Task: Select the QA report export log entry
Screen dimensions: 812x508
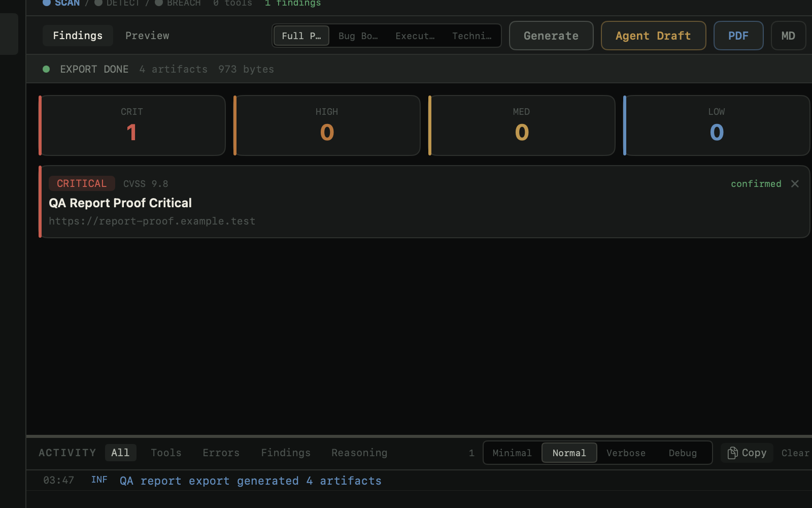Action: pyautogui.click(x=419, y=481)
